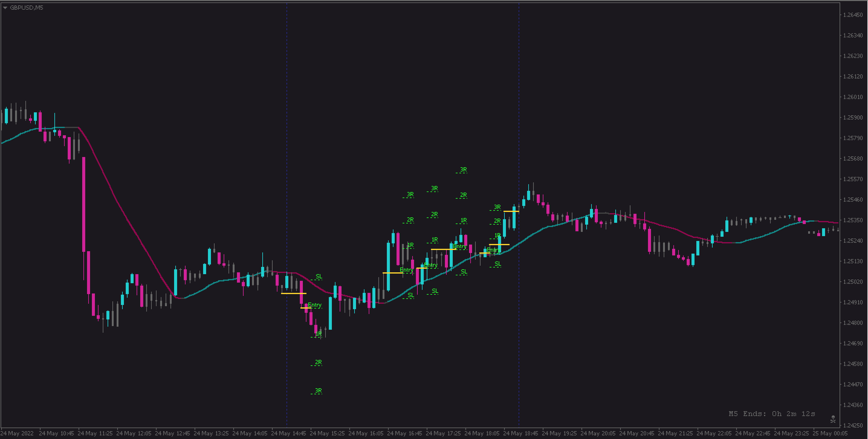Image resolution: width=868 pixels, height=439 pixels.
Task: Select the topmost 3R target label
Action: point(463,170)
